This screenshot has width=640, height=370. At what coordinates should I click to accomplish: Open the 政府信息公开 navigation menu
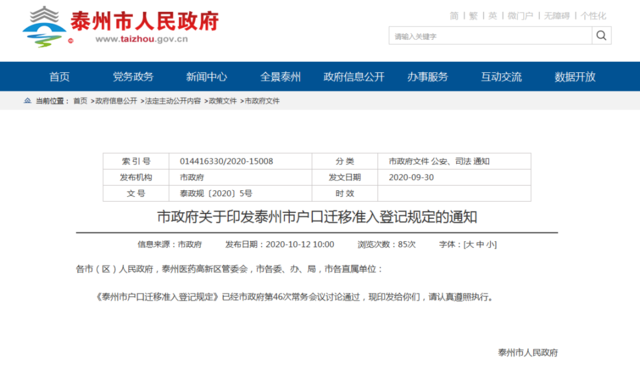coord(354,77)
